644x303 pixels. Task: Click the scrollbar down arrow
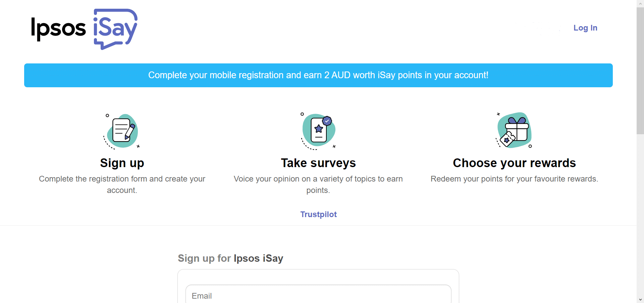[640, 300]
